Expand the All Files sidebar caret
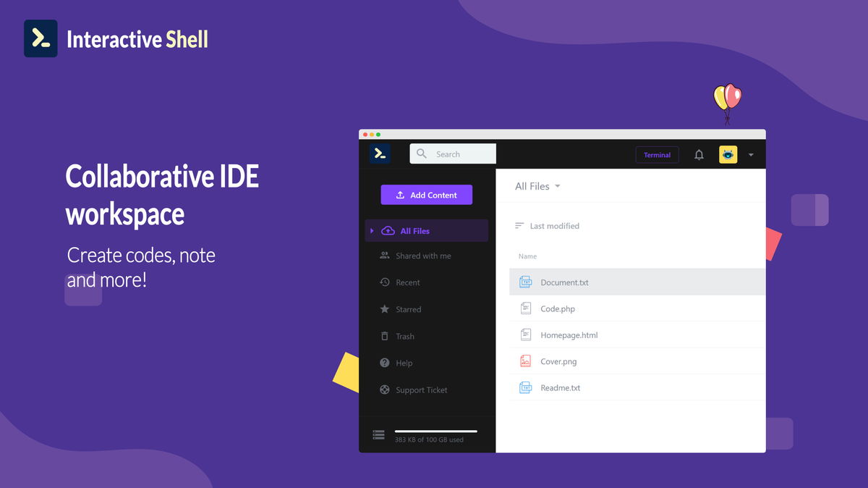 coord(371,230)
